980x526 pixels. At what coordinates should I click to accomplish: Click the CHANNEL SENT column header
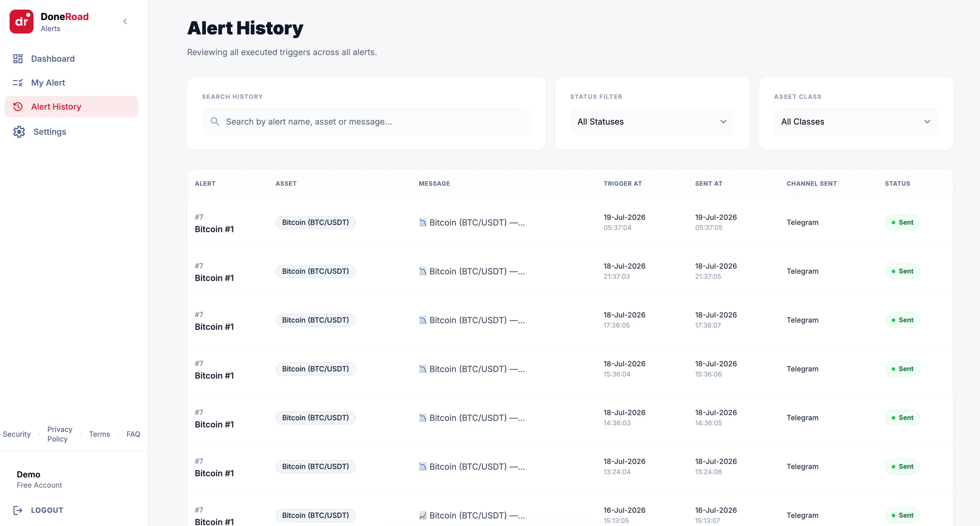pos(812,183)
